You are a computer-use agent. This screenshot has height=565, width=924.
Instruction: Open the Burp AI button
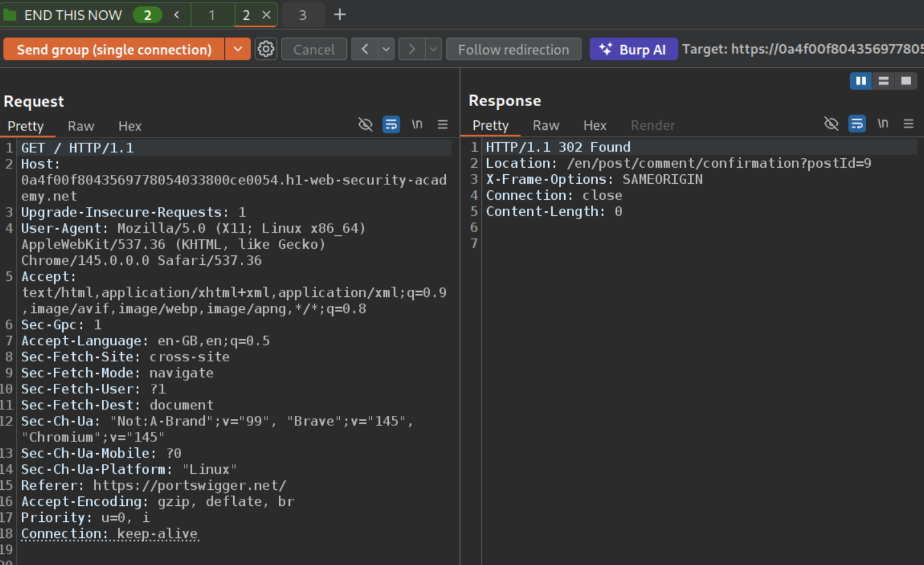click(633, 49)
